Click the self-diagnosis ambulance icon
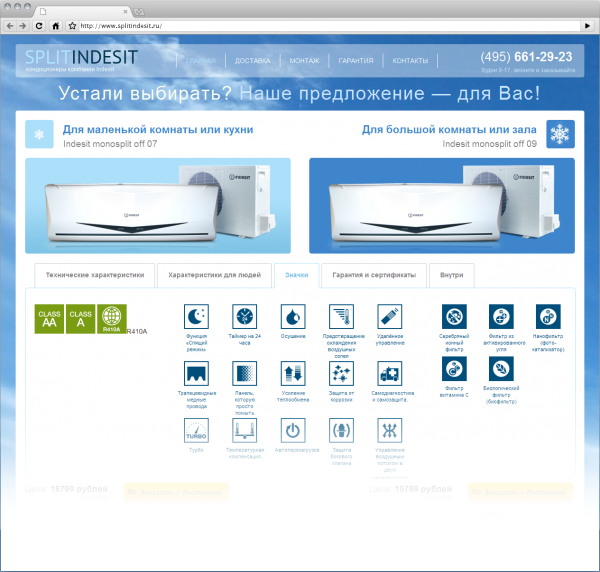This screenshot has width=600, height=572. [390, 373]
